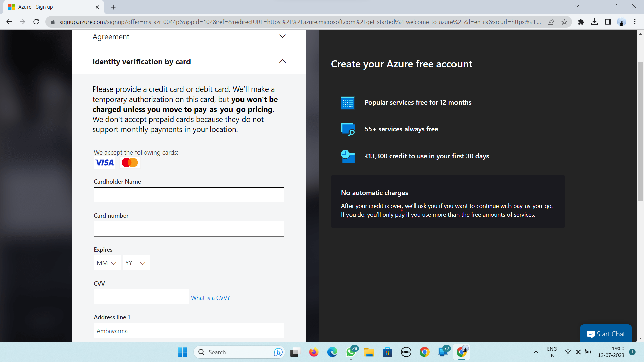
Task: Launch Firefox from the taskbar
Action: pos(314,352)
